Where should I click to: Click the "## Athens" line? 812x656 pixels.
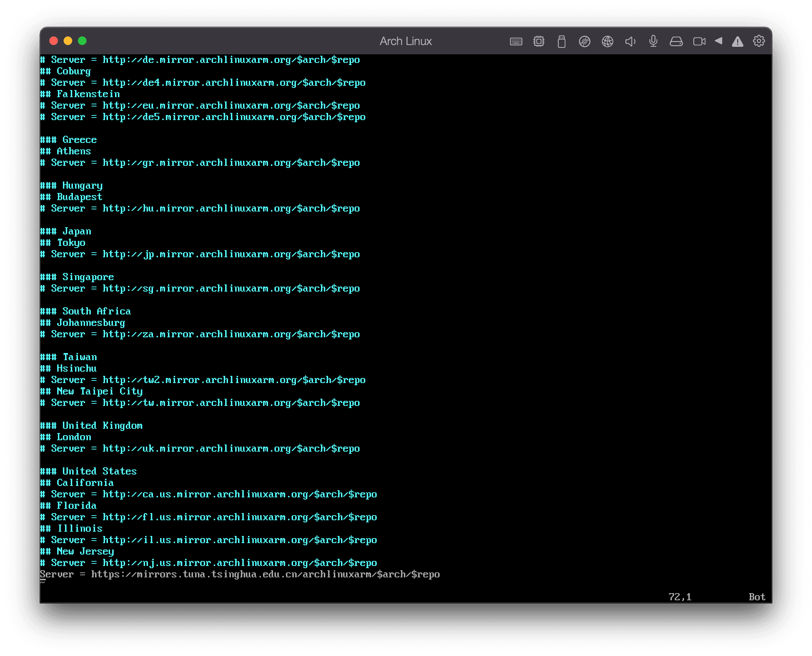coord(65,151)
